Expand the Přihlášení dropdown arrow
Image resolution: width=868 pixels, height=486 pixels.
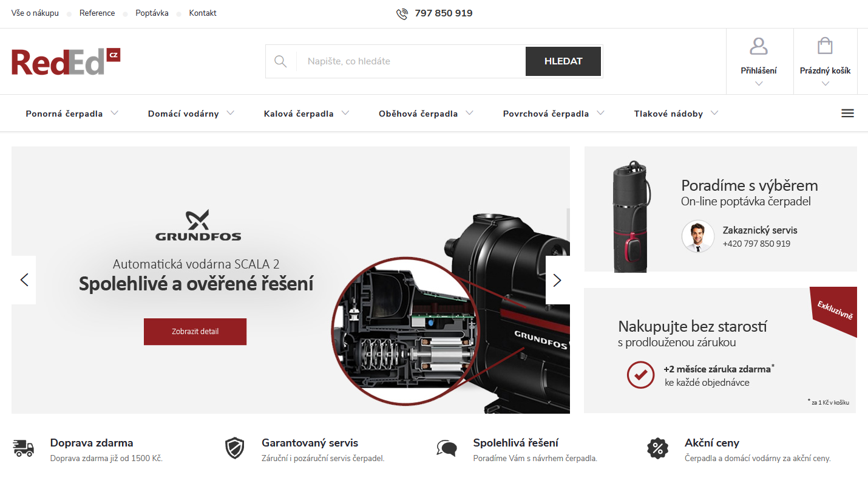(759, 84)
